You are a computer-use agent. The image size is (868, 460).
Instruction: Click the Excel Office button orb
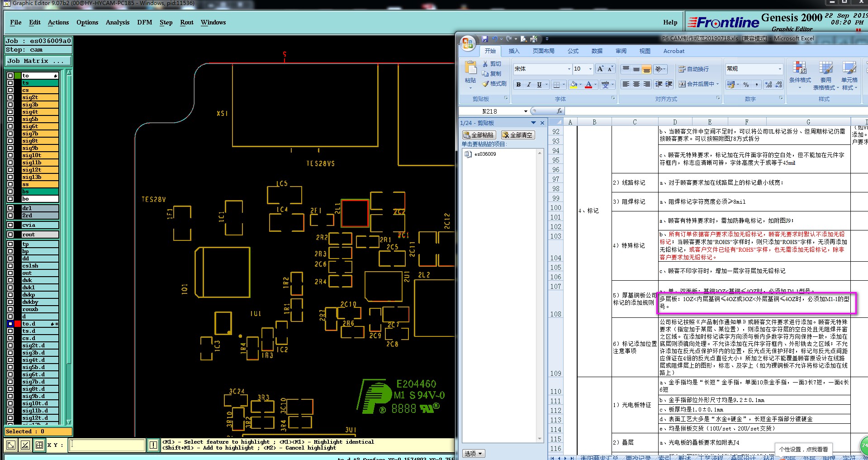point(468,43)
